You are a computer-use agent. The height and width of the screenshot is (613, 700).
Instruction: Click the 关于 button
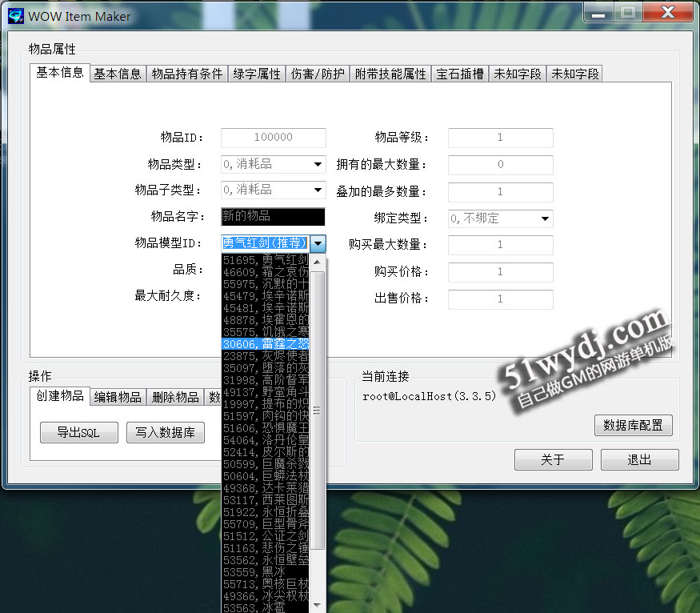click(553, 459)
